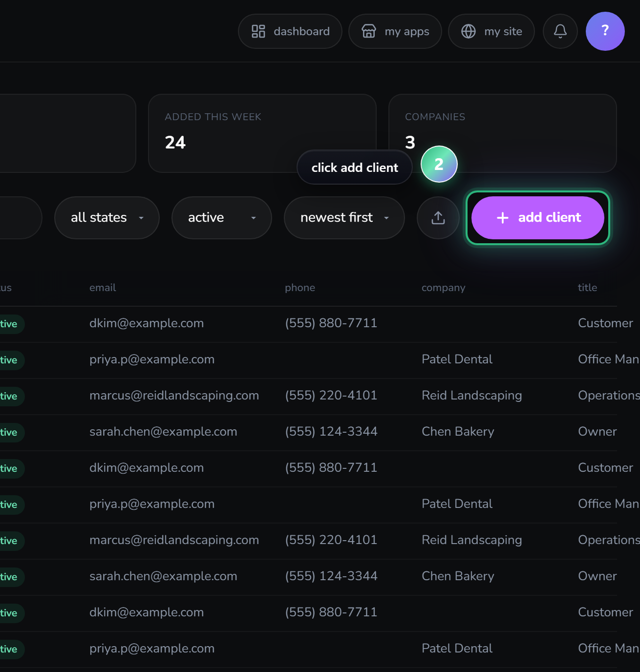Sort by the title column header
The image size is (640, 672).
click(x=587, y=288)
